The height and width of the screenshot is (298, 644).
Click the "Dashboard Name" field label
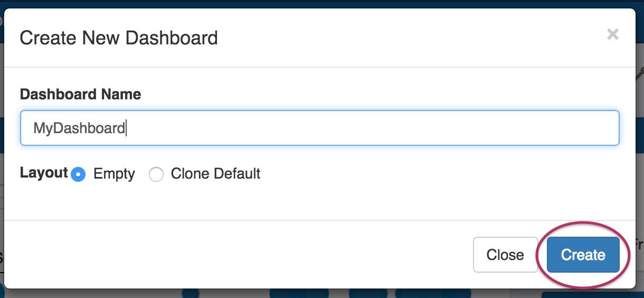80,95
